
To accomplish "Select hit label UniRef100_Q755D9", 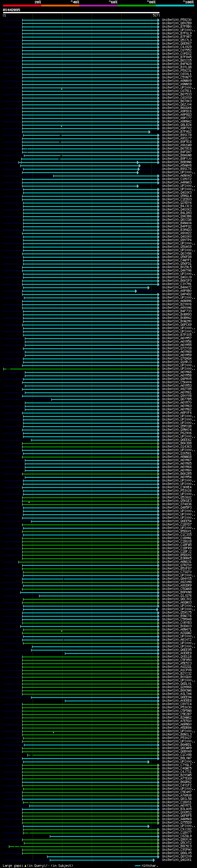I will click(176, 822).
